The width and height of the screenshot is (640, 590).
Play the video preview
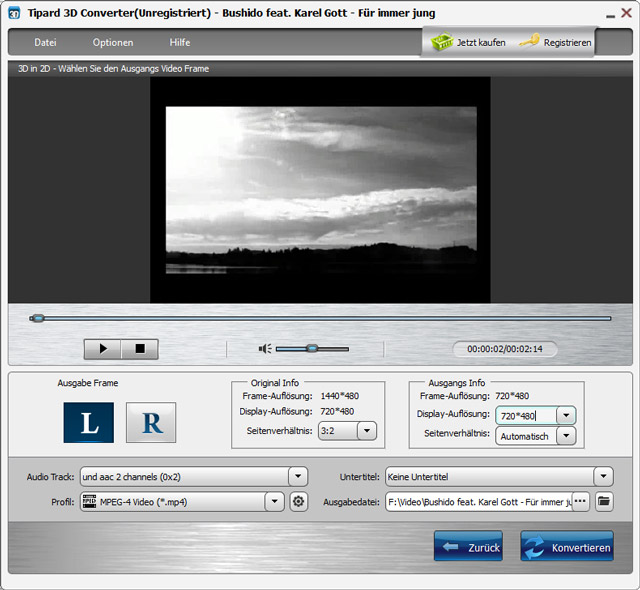point(102,349)
